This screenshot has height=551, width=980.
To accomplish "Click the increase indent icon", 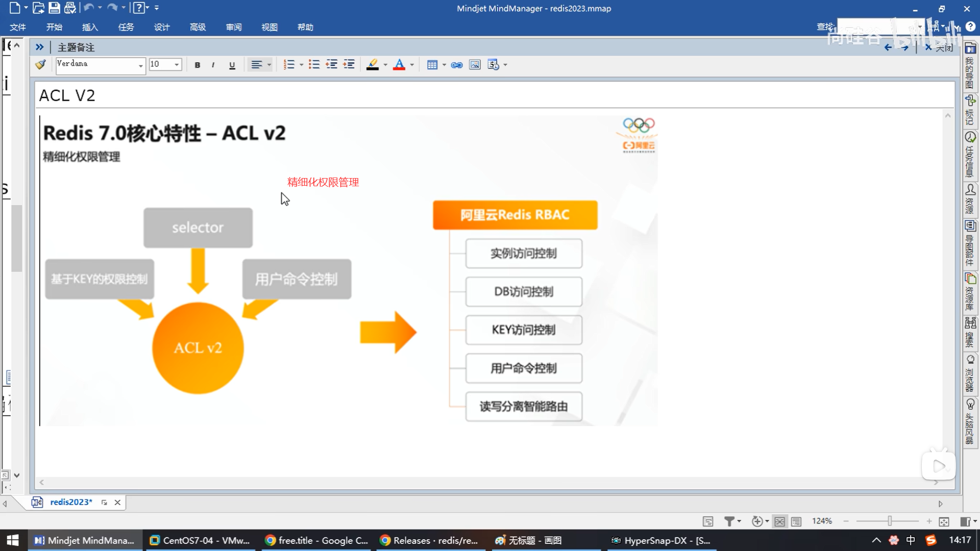I will click(x=349, y=65).
